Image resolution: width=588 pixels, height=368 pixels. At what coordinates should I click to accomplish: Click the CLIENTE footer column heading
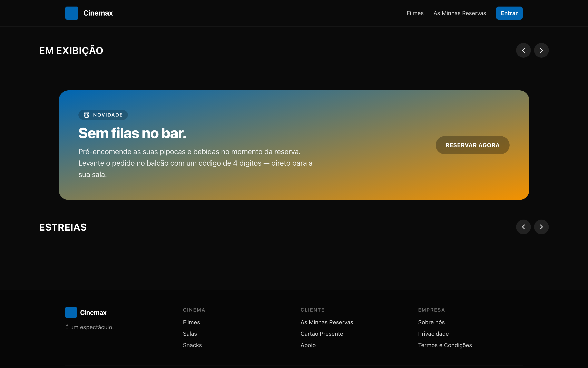[312, 310]
